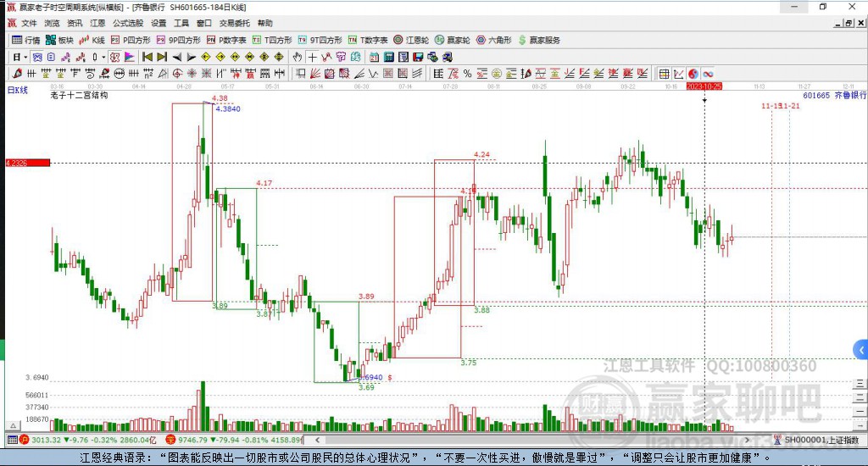Toggle the crosshair cursor tool
This screenshot has height=466, width=868.
click(312, 57)
